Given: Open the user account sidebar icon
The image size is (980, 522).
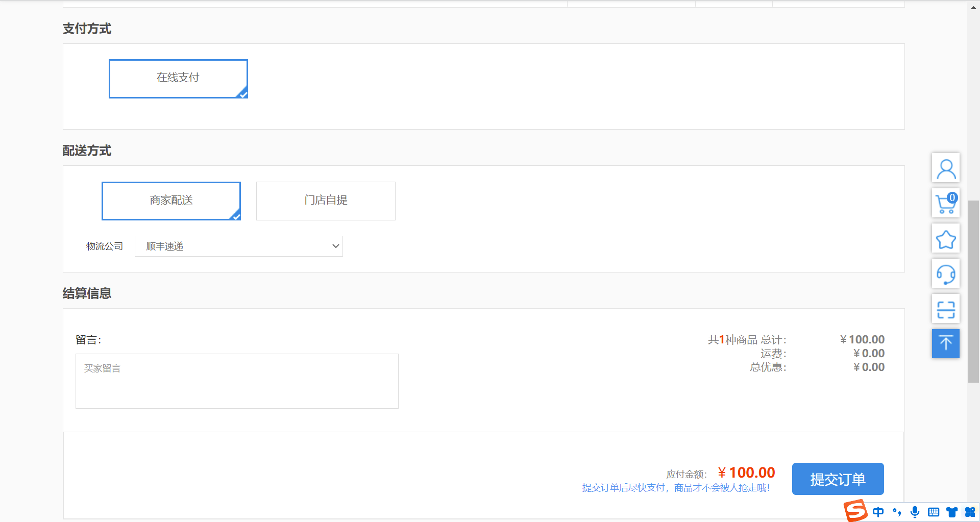Looking at the screenshot, I should coord(946,168).
